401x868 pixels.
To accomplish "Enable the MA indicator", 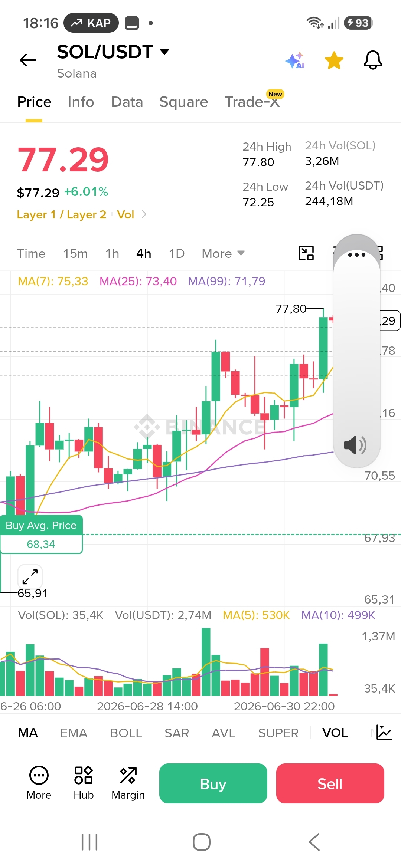I will [28, 733].
